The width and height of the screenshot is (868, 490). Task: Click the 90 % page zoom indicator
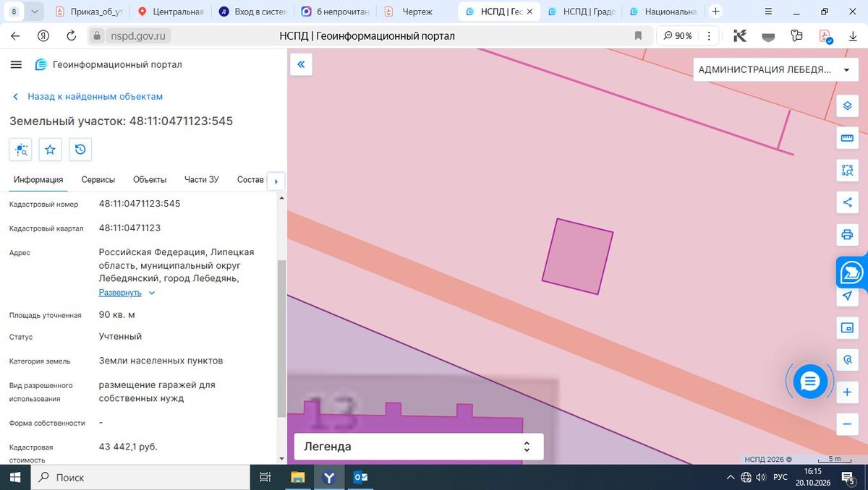pyautogui.click(x=677, y=35)
